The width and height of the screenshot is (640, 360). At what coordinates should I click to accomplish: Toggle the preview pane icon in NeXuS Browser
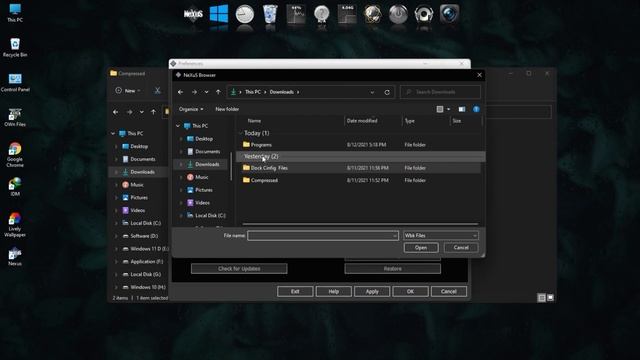pos(462,109)
